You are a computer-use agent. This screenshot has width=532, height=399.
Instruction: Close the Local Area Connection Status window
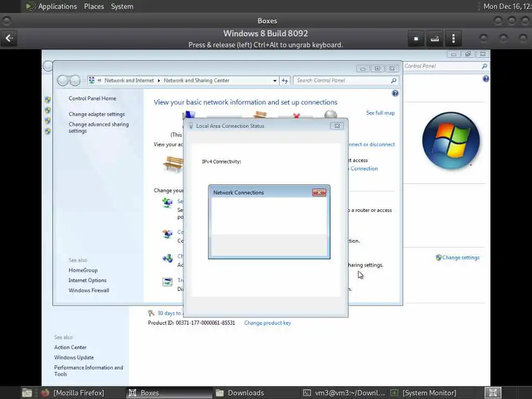pos(337,126)
